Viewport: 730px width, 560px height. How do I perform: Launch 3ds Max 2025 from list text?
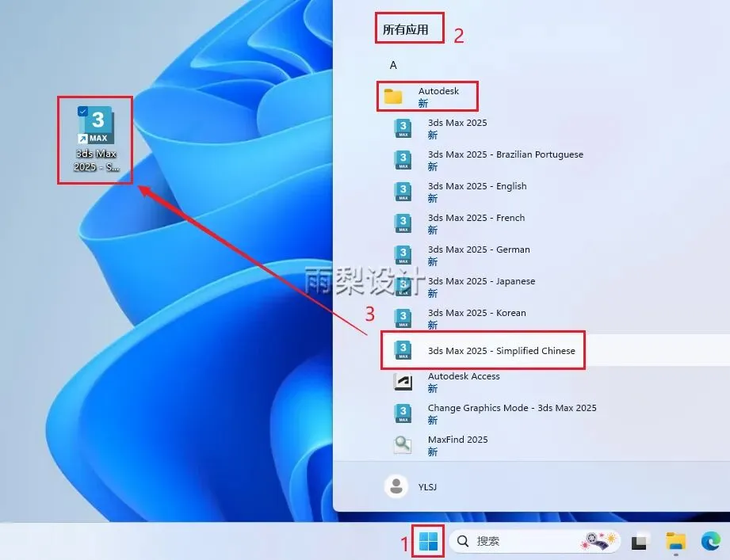pos(457,123)
